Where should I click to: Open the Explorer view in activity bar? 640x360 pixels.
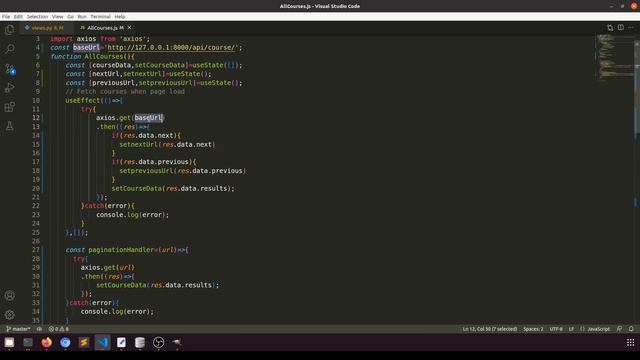click(x=10, y=29)
